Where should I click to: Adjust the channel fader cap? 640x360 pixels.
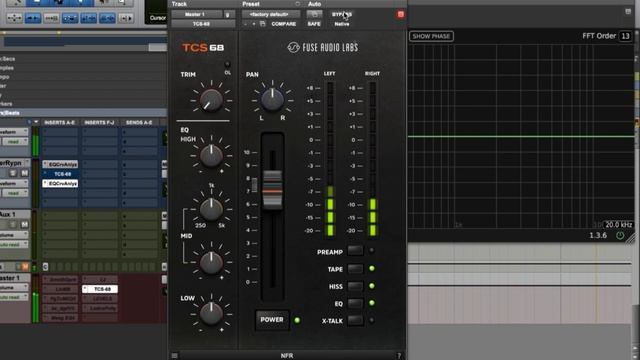pos(272,190)
